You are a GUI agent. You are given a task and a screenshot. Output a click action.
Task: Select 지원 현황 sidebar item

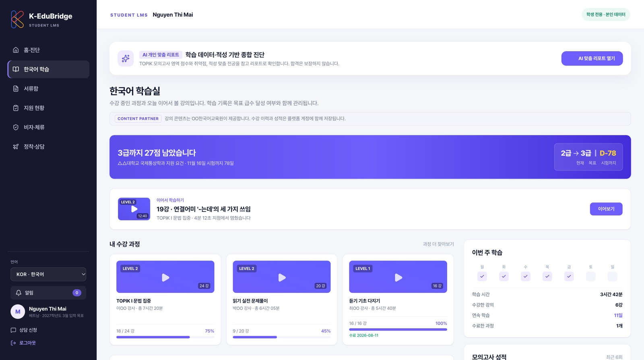point(48,108)
